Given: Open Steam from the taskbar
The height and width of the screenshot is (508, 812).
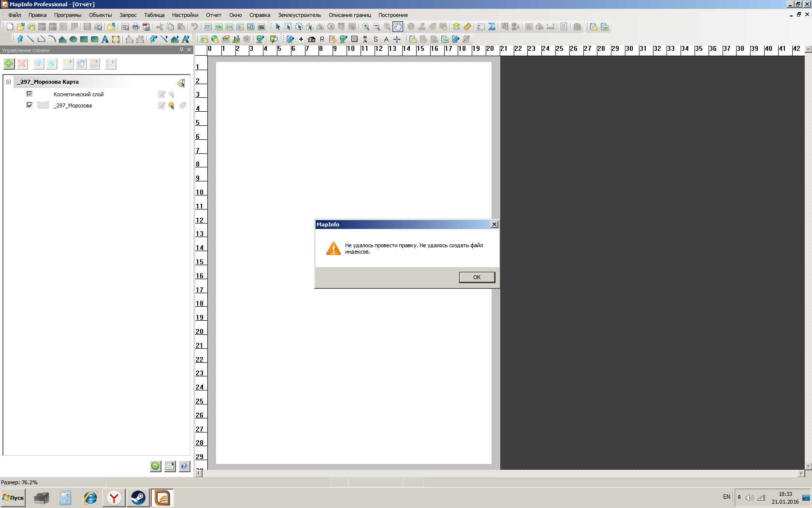Looking at the screenshot, I should 138,497.
